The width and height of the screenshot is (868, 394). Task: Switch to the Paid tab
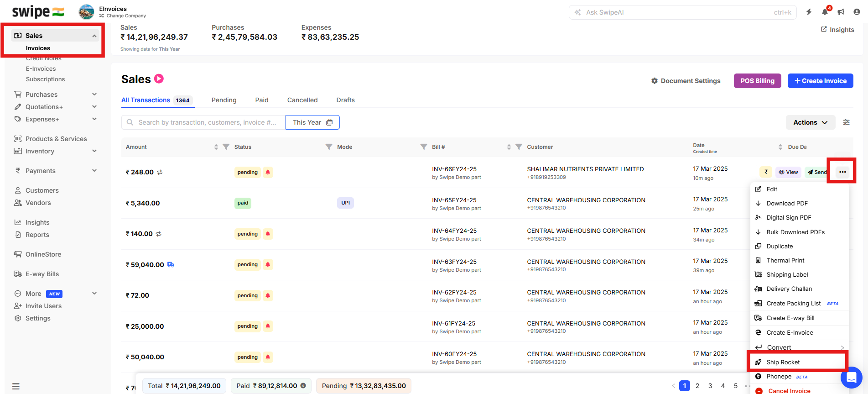tap(262, 100)
